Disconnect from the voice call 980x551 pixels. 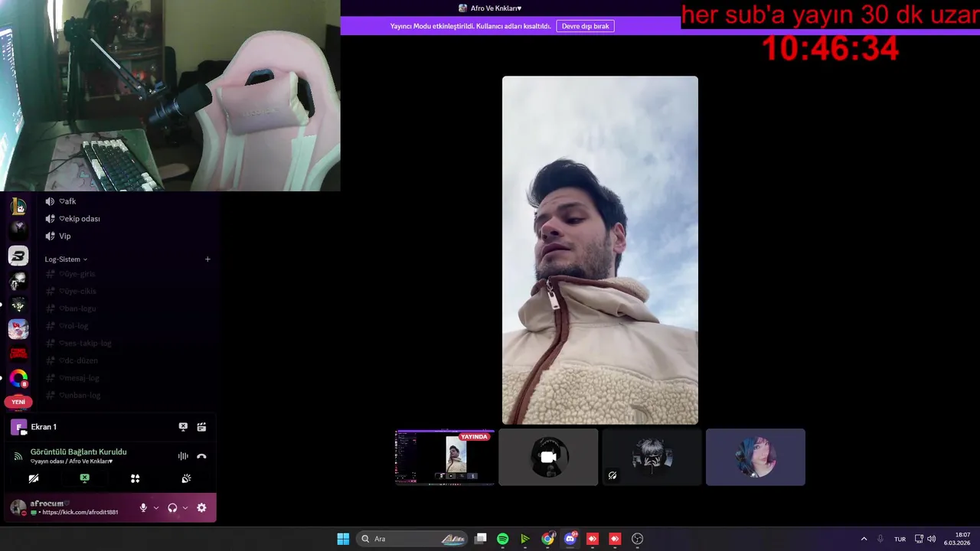tap(201, 456)
